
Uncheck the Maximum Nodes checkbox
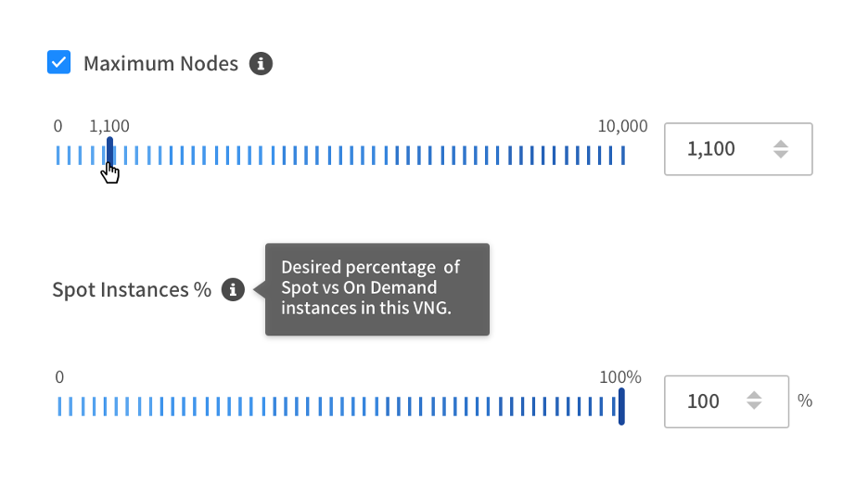coord(59,63)
